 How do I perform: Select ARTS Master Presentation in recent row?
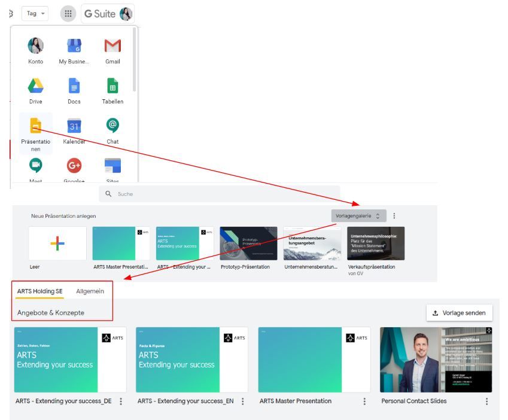pyautogui.click(x=121, y=243)
